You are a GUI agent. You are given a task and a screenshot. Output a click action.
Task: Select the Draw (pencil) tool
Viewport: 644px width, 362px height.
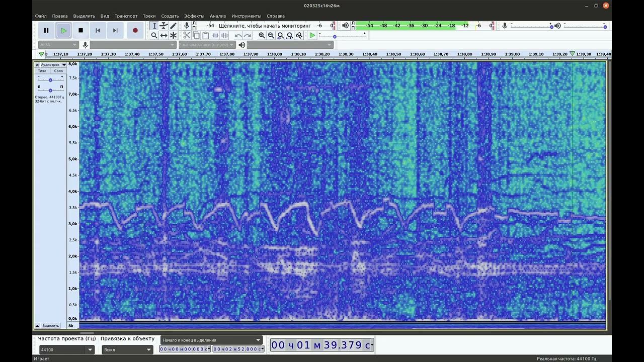pyautogui.click(x=174, y=26)
